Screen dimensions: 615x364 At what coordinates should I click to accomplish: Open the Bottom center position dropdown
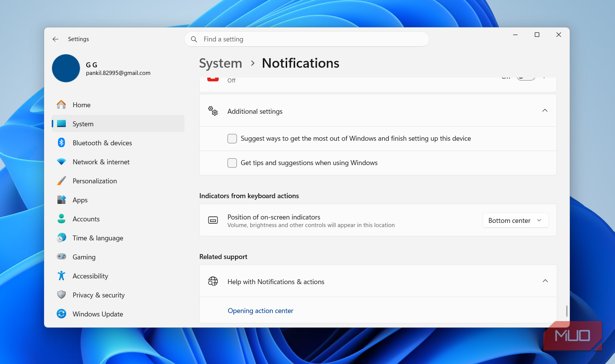[x=515, y=221]
